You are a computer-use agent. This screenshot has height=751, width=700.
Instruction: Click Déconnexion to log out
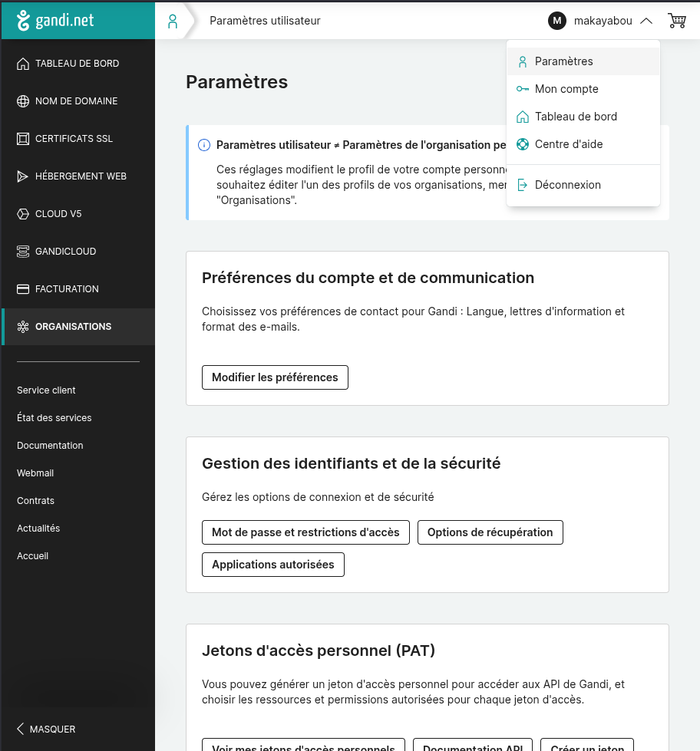[566, 184]
